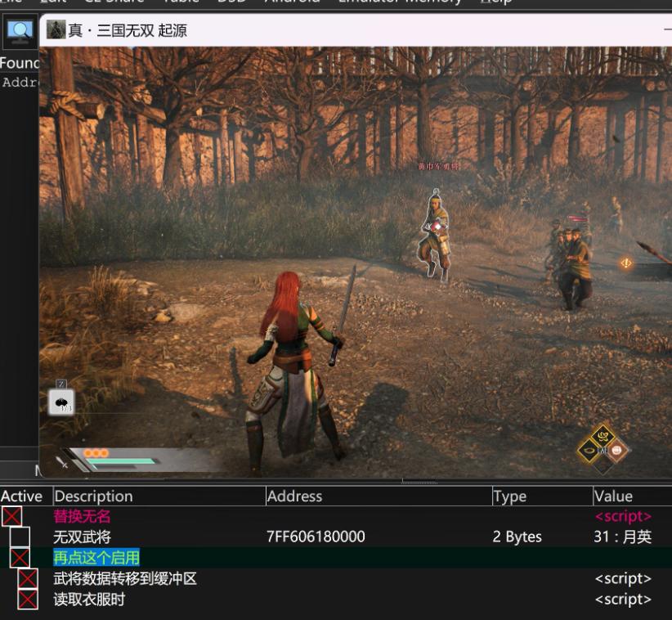The width and height of the screenshot is (672, 620).
Task: Click the <script> value of 读取衣服时
Action: tap(623, 599)
